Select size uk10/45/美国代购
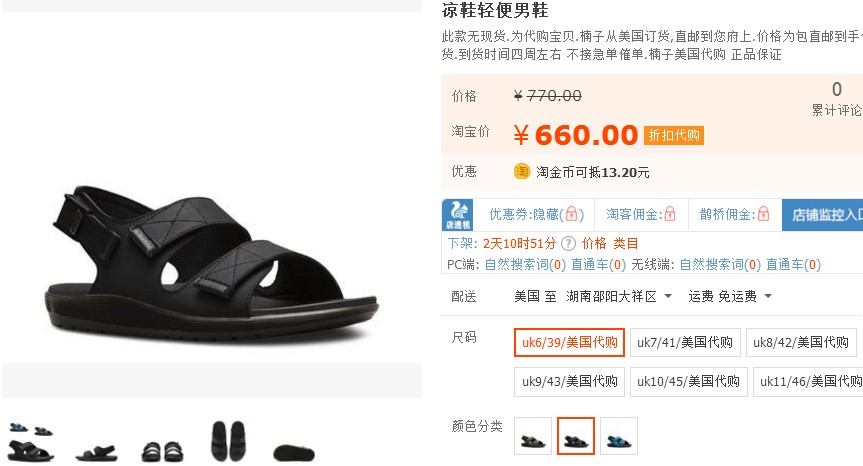The image size is (863, 466). 689,381
